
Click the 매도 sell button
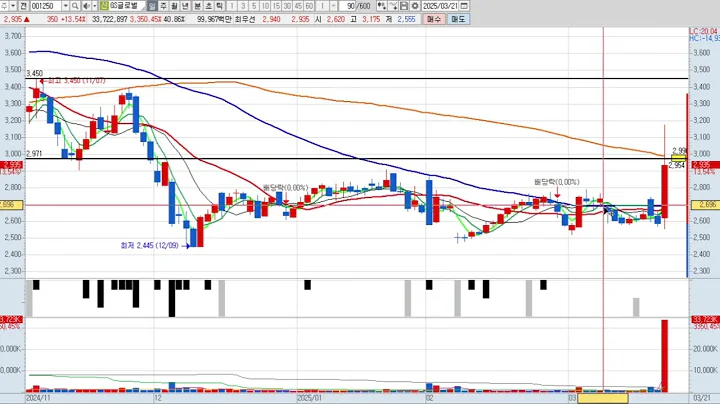tap(458, 19)
